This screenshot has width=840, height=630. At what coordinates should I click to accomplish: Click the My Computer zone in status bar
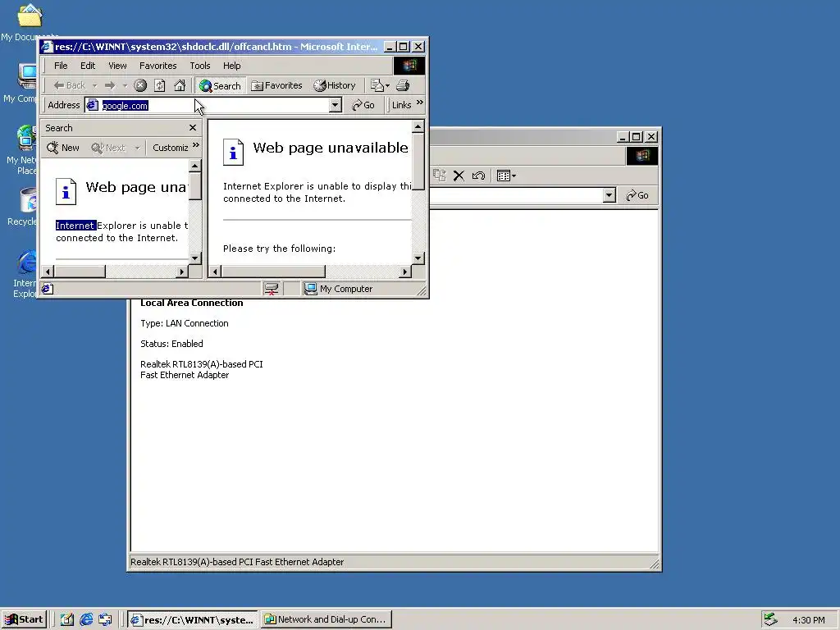pyautogui.click(x=338, y=289)
